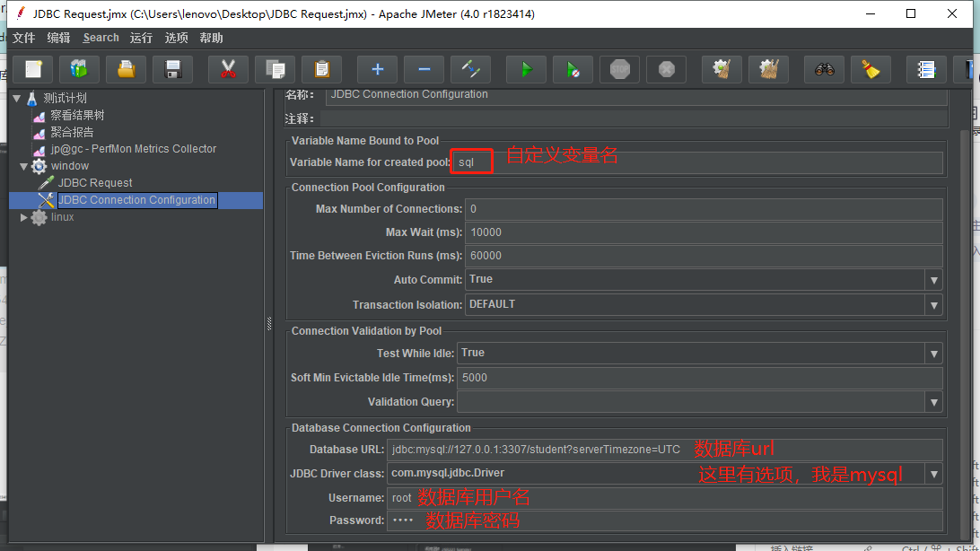Screen dimensions: 980x551
Task: Click the Paste clipboard icon
Action: [x=322, y=69]
